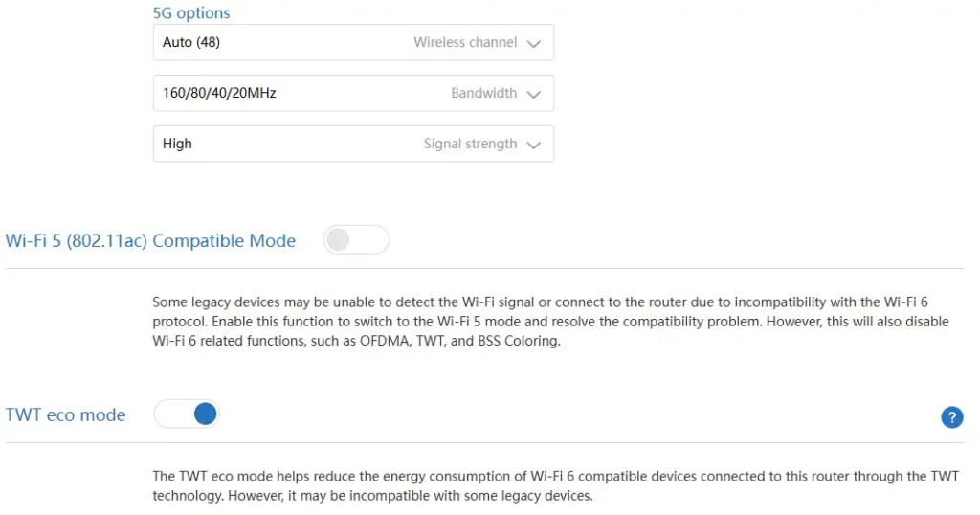Click the gray knob of Wi-Fi 5 toggle

pyautogui.click(x=338, y=240)
